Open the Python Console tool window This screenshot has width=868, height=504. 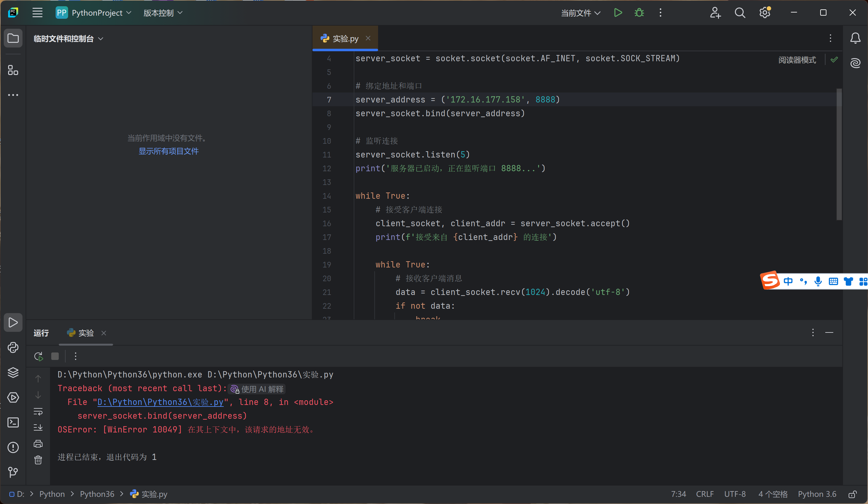coord(13,347)
